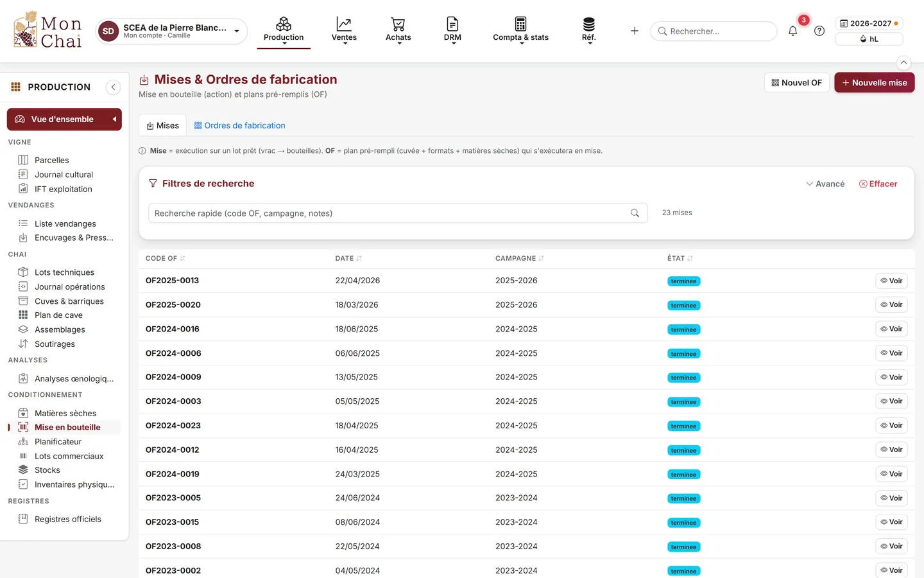Open Compta & stats calculator menu
This screenshot has height=578, width=924.
click(x=520, y=31)
